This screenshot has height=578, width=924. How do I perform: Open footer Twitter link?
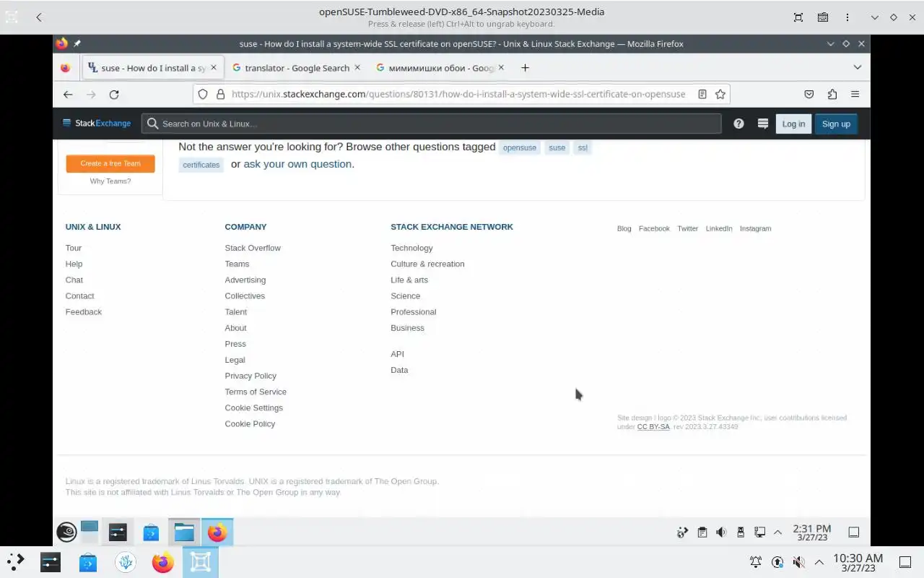687,228
